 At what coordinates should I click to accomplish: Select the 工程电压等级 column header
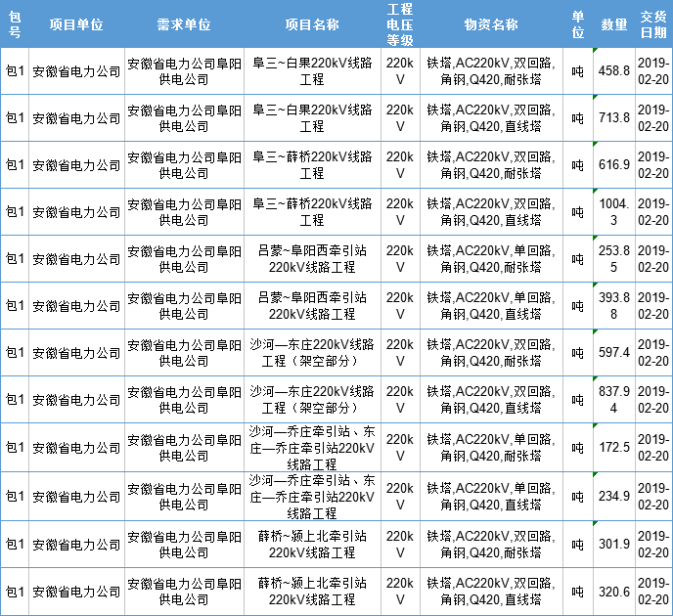[400, 24]
